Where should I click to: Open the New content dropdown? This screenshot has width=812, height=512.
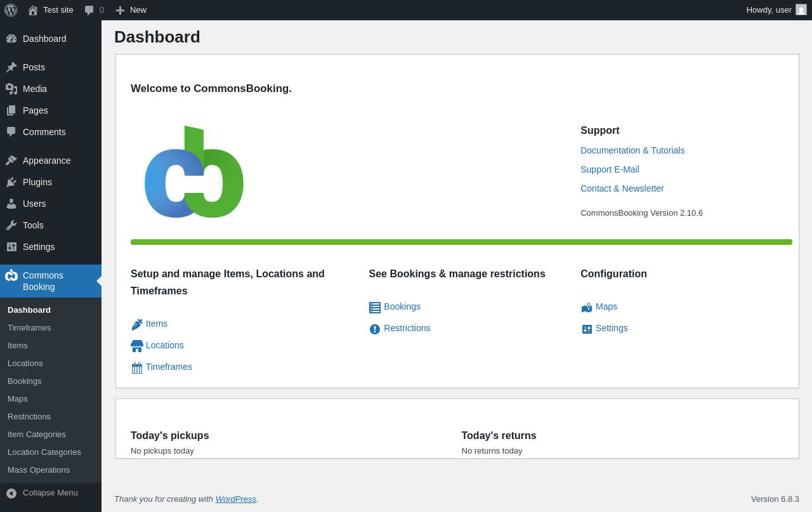coord(131,10)
